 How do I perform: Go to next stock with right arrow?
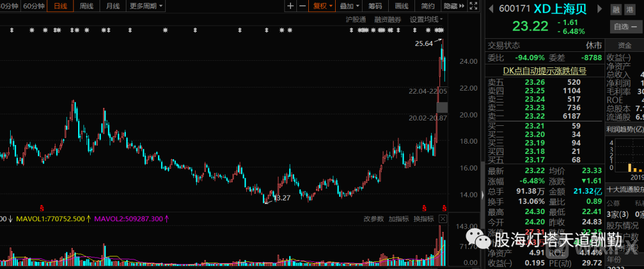coord(600,8)
